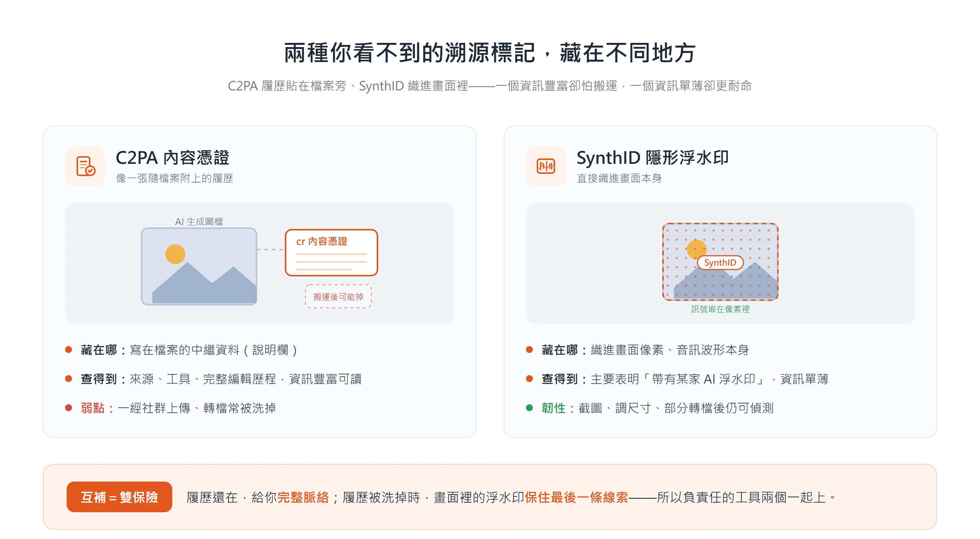980x539 pixels.
Task: Click the AI 生成圖檔 label
Action: 199,221
